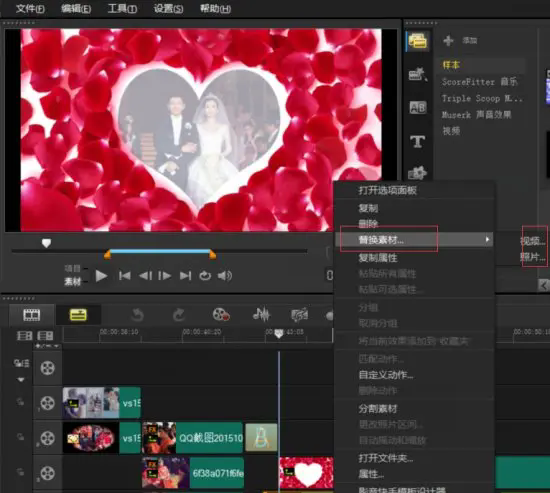Click the mark-out trim handle on preview bar
550x493 pixels.
pyautogui.click(x=212, y=254)
